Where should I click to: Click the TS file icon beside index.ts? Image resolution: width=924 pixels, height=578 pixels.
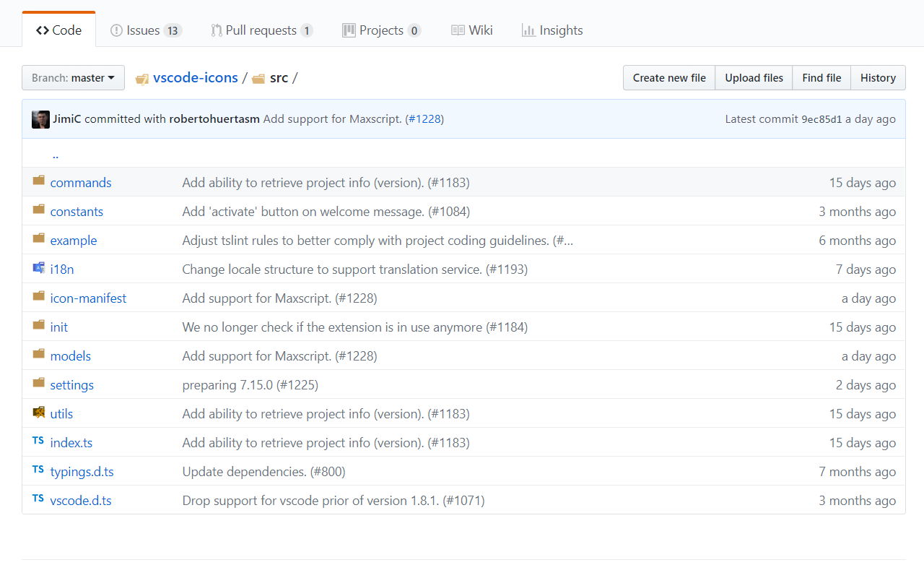click(x=38, y=441)
